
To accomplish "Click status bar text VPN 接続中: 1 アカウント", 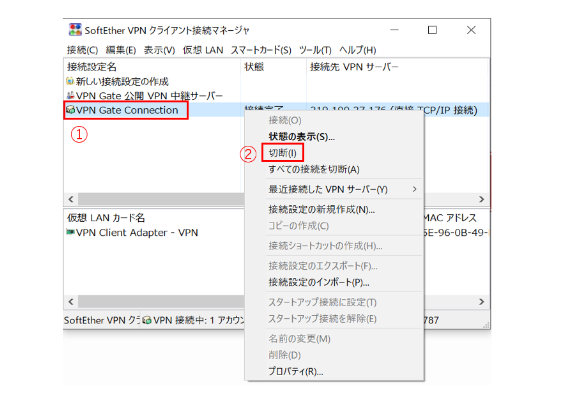I will click(198, 320).
